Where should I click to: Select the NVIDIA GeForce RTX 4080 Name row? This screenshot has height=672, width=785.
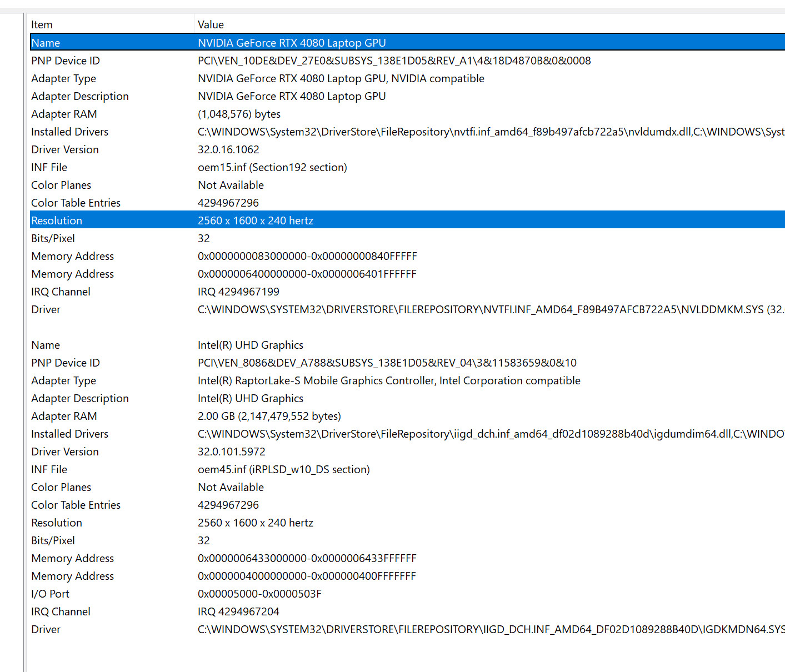407,43
